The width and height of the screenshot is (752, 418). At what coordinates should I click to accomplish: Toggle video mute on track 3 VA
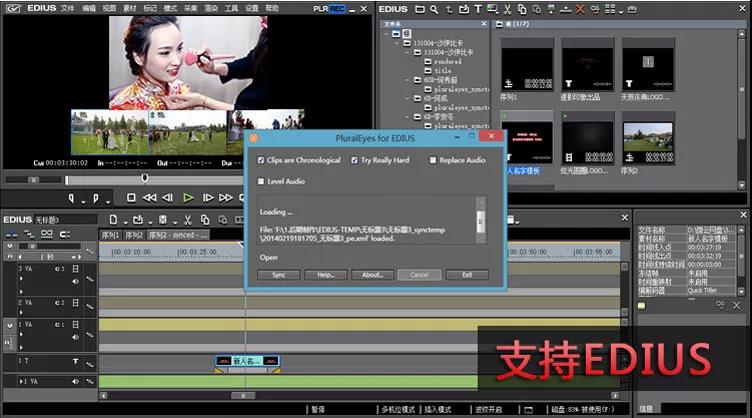[x=75, y=269]
